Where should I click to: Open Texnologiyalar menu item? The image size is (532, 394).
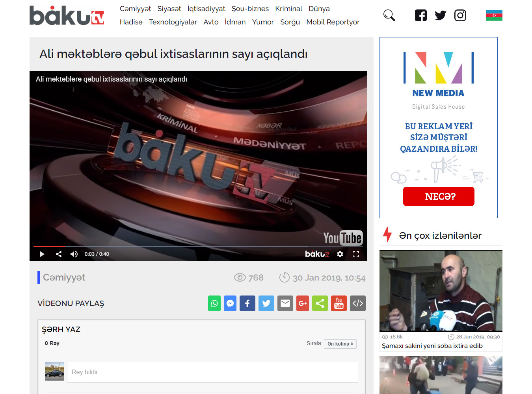(x=173, y=22)
